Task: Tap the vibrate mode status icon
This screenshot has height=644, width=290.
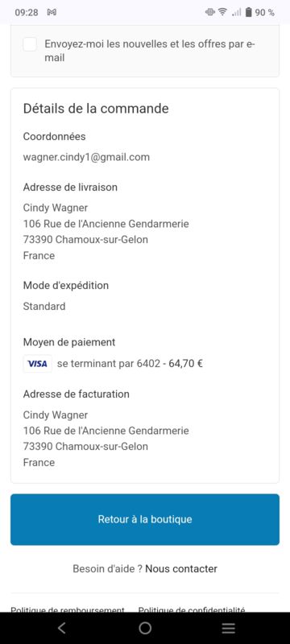Action: [210, 12]
